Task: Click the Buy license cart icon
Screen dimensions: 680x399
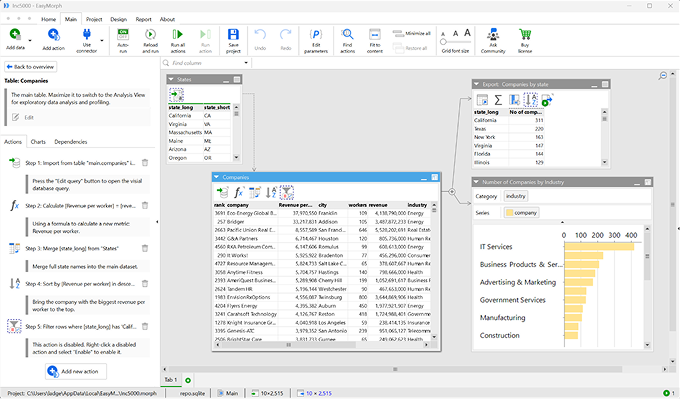Action: pyautogui.click(x=525, y=34)
